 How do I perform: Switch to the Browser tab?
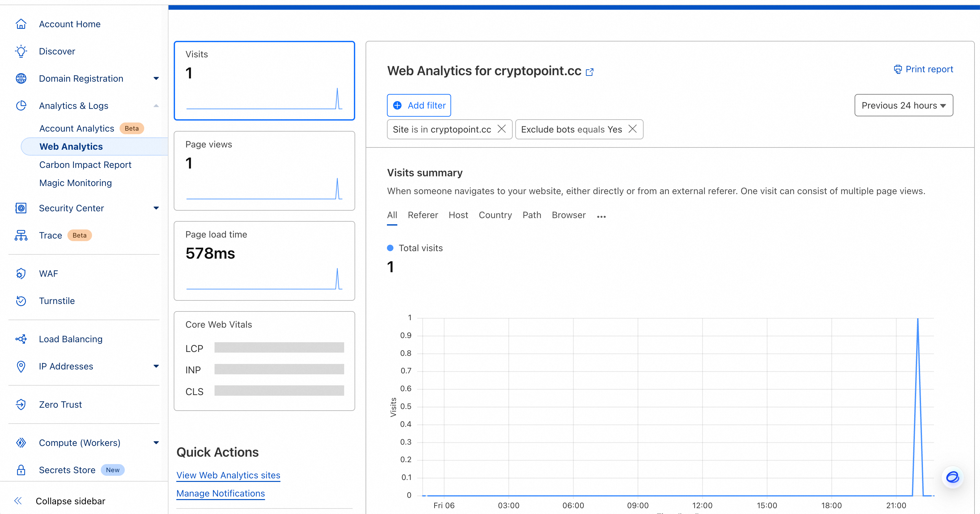(568, 215)
